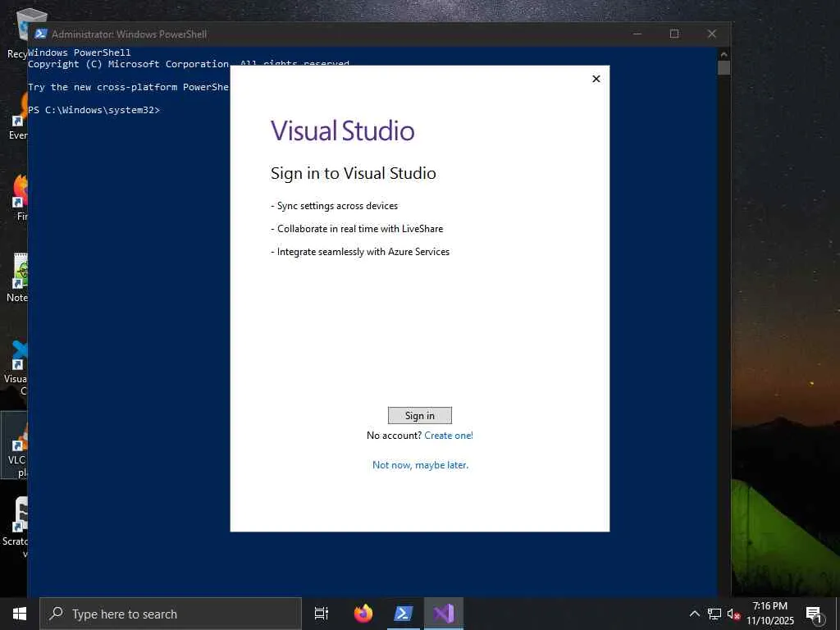This screenshot has width=840, height=630.
Task: Maximize the PowerShell window
Action: [674, 34]
